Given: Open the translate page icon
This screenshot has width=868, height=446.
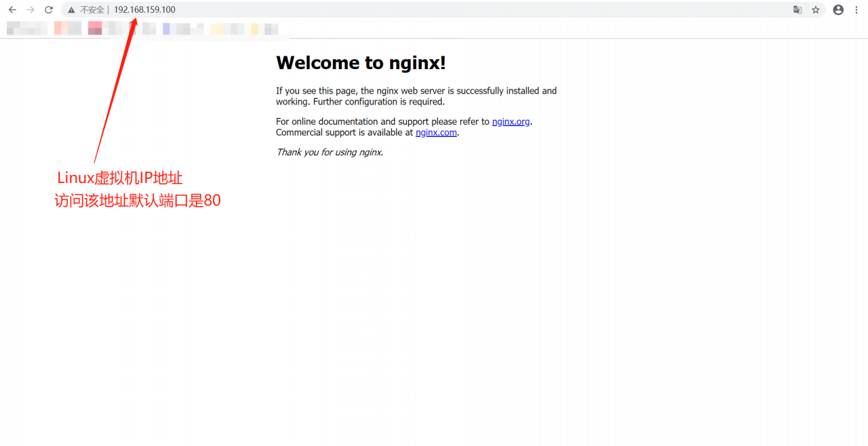Looking at the screenshot, I should coord(797,10).
